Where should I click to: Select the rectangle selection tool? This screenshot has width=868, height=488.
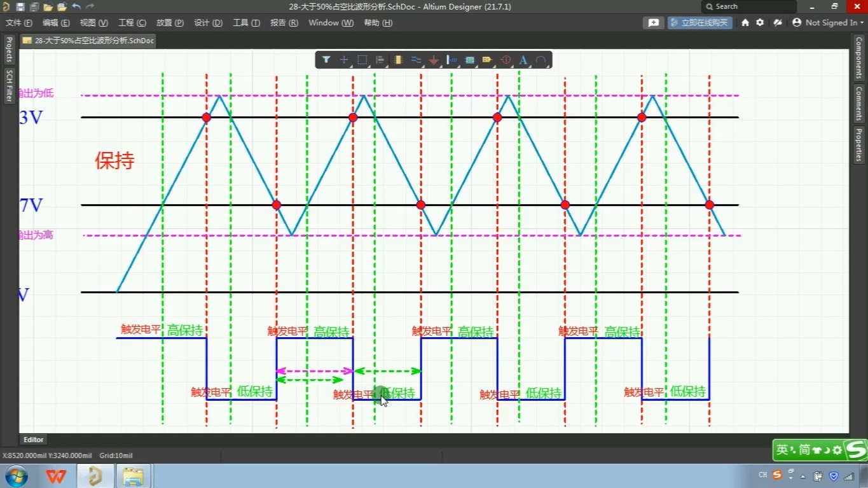(362, 60)
